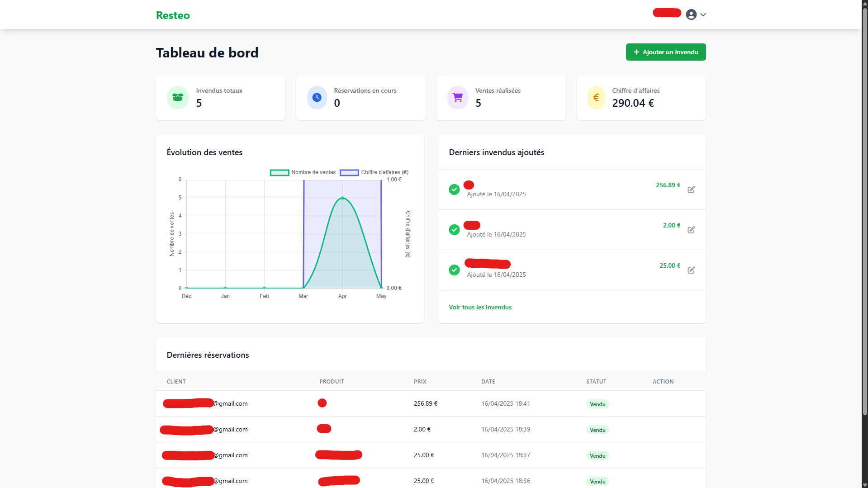Expand the account dropdown chevron
Viewport: 868px width, 488px height.
coord(703,14)
